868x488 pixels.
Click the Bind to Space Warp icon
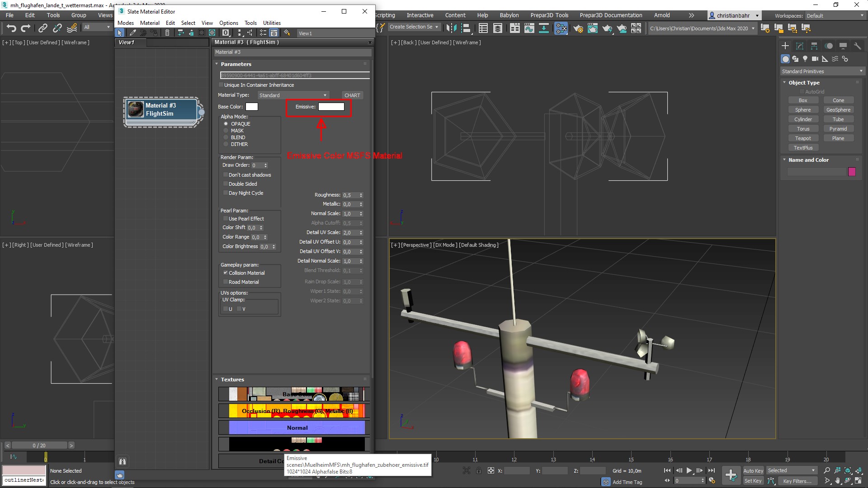(72, 28)
